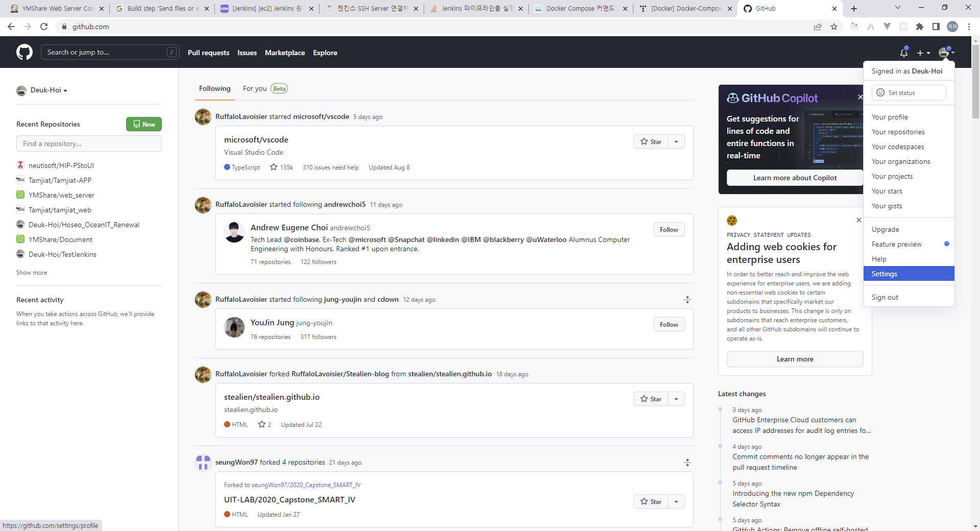
Task: Follow YouJin Jung
Action: click(669, 325)
